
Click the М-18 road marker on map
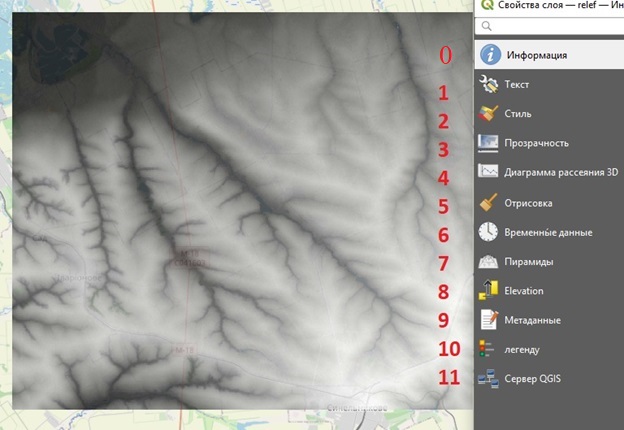183,350
